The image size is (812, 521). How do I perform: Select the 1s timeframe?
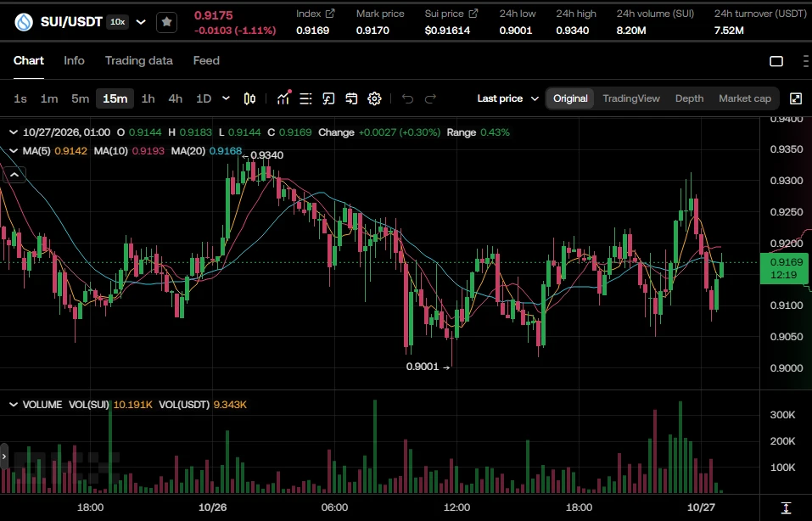pyautogui.click(x=20, y=98)
